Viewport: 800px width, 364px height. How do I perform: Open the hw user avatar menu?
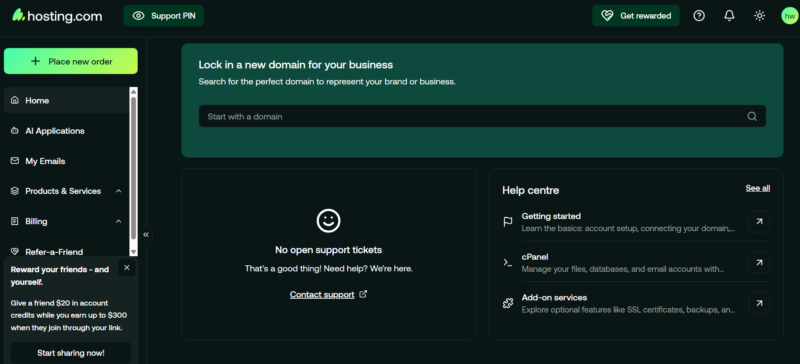pyautogui.click(x=789, y=16)
